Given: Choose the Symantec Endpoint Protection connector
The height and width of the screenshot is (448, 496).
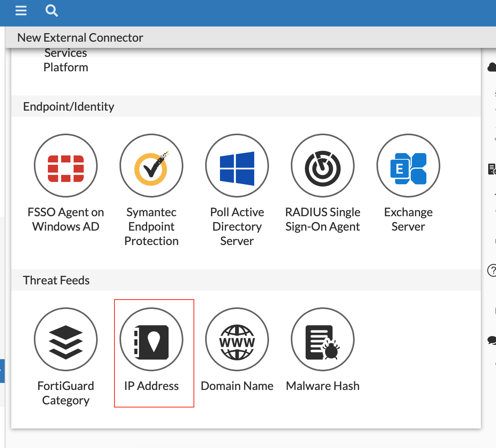Looking at the screenshot, I should (151, 166).
